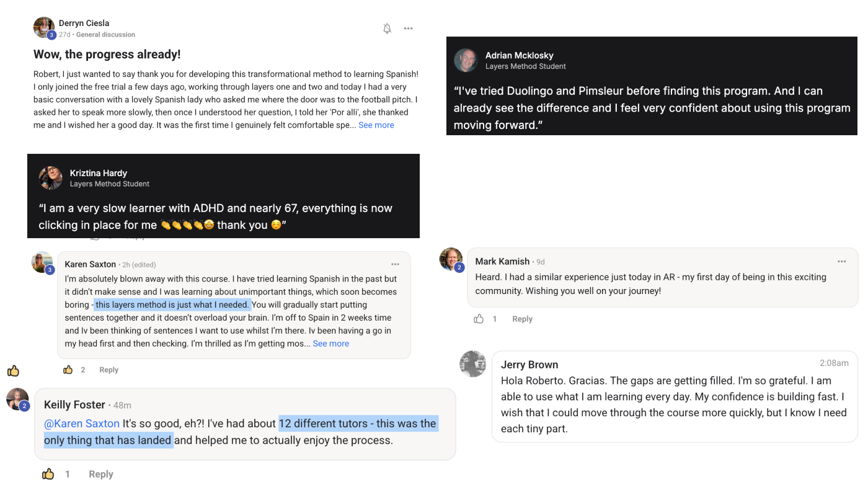The image size is (868, 490).
Task: Expand Karen Saxton's comment with See more
Action: pos(330,344)
